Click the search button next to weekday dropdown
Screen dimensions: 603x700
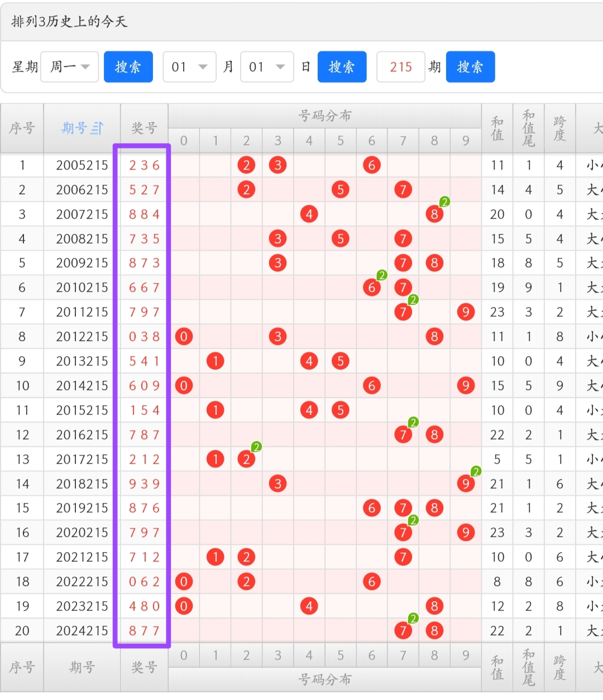pos(128,67)
